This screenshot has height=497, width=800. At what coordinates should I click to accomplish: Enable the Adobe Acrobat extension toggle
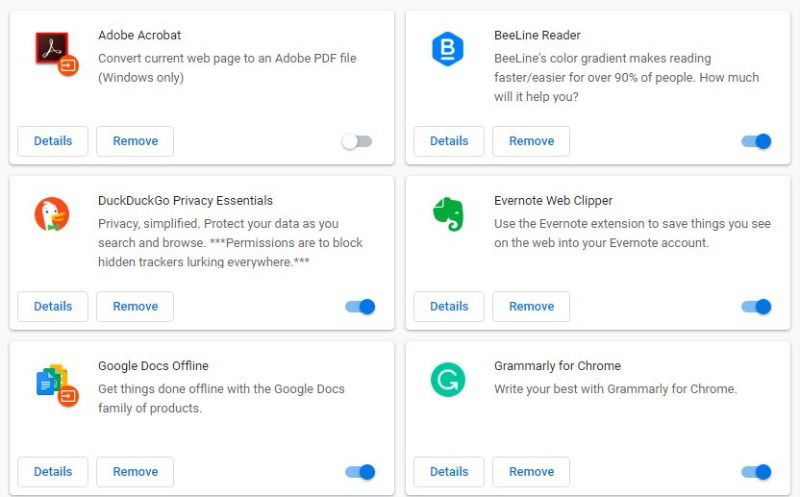357,142
